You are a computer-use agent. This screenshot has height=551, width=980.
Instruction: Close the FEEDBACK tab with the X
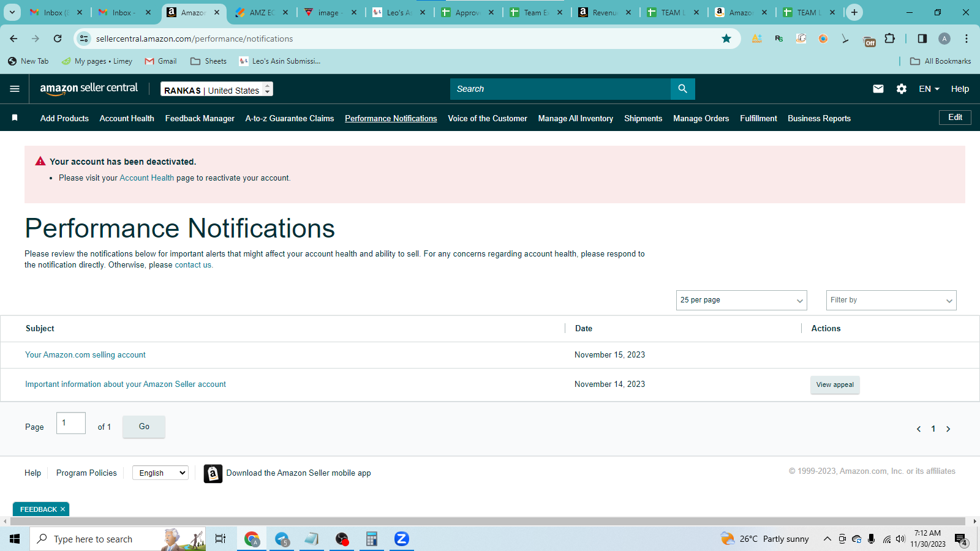62,509
